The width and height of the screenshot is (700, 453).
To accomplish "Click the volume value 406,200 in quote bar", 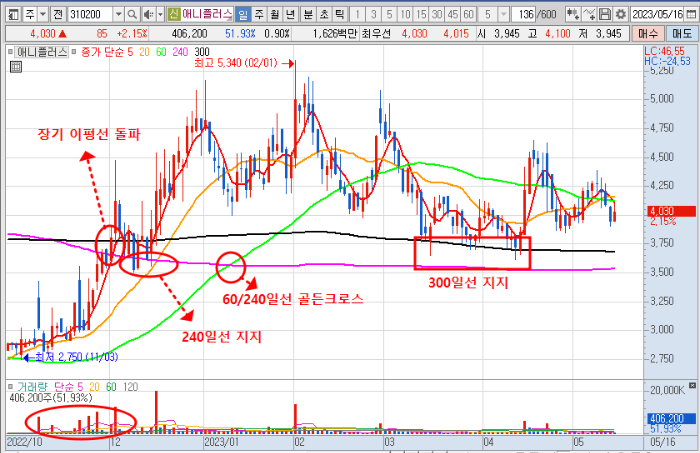I will tap(190, 33).
